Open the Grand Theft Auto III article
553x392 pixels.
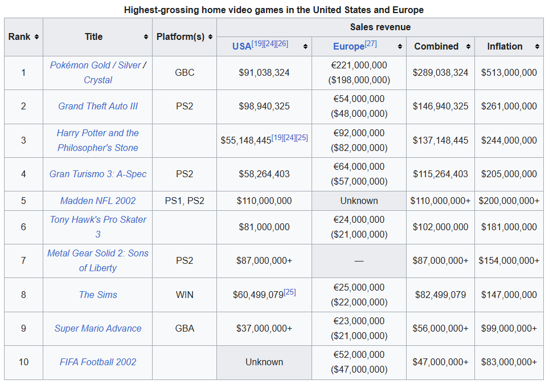[x=98, y=107]
